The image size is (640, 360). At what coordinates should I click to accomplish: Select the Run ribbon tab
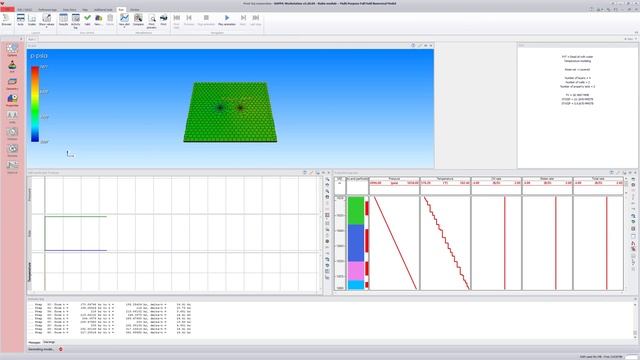click(121, 9)
